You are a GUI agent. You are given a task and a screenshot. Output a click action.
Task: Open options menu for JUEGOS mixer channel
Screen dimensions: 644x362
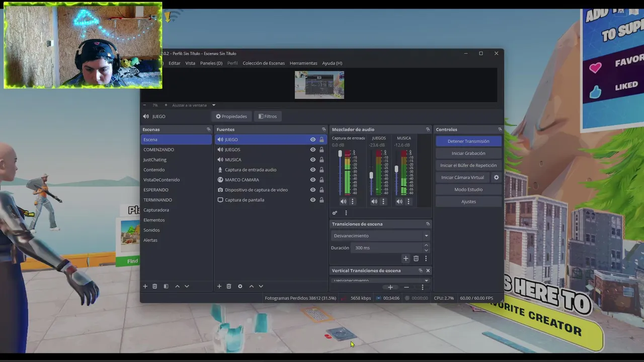[383, 202]
